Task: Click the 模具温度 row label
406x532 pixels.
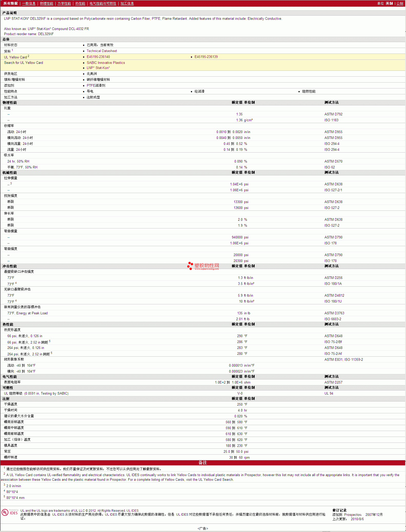Action: click(11, 446)
